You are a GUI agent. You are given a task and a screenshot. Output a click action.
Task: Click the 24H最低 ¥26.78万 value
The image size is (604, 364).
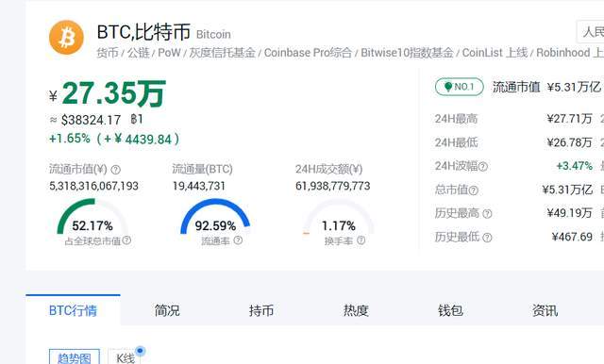tap(569, 142)
